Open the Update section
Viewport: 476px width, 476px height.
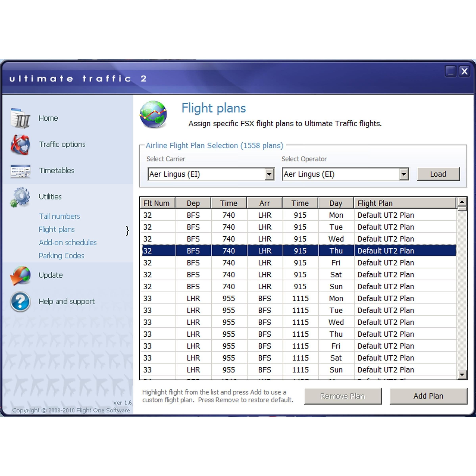(x=51, y=275)
